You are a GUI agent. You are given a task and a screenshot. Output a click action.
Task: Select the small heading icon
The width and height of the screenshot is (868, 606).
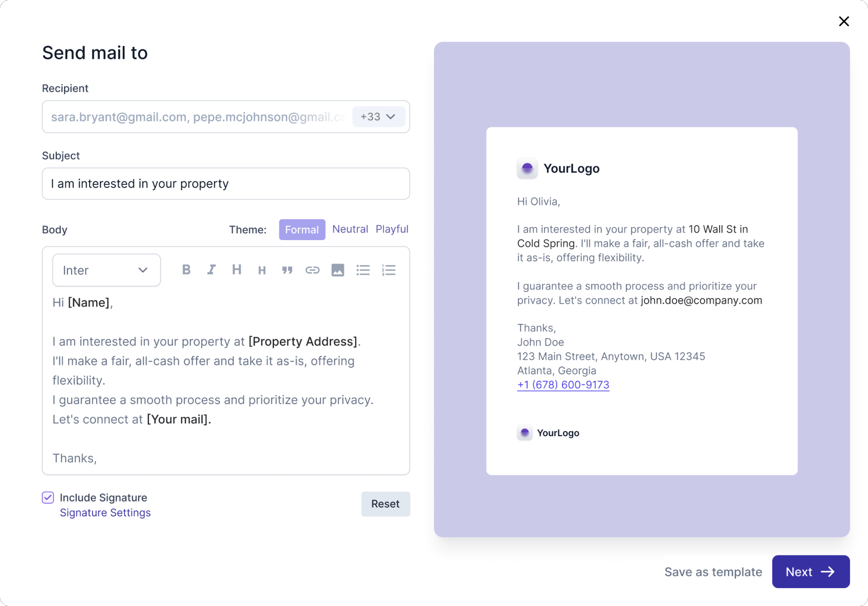(262, 270)
